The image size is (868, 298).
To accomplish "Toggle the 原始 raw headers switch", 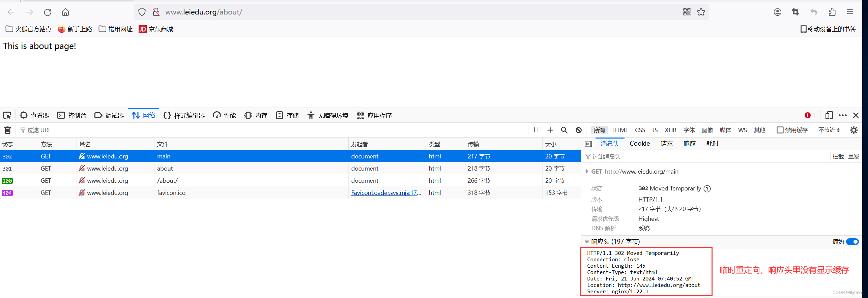I will pos(852,242).
